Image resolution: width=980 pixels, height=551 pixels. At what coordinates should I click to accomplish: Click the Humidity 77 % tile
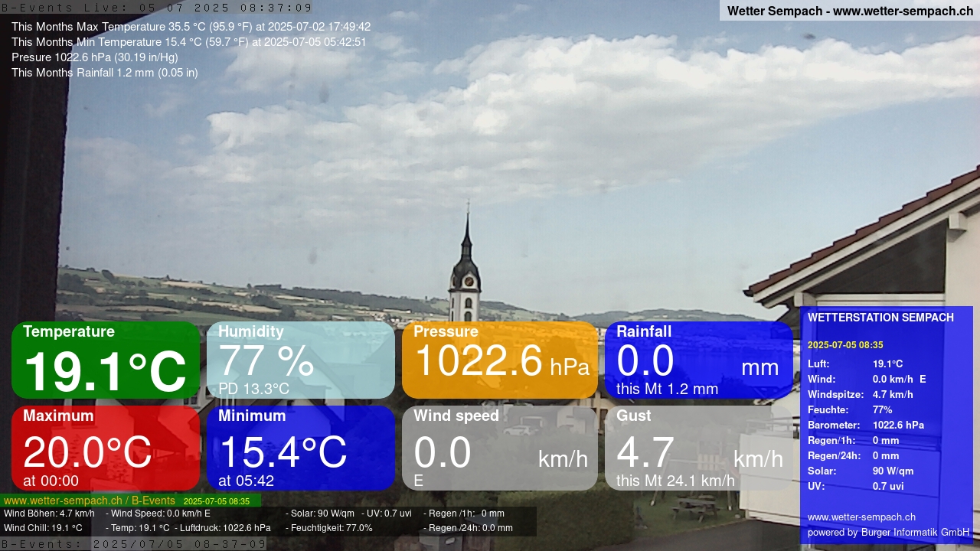pos(301,360)
